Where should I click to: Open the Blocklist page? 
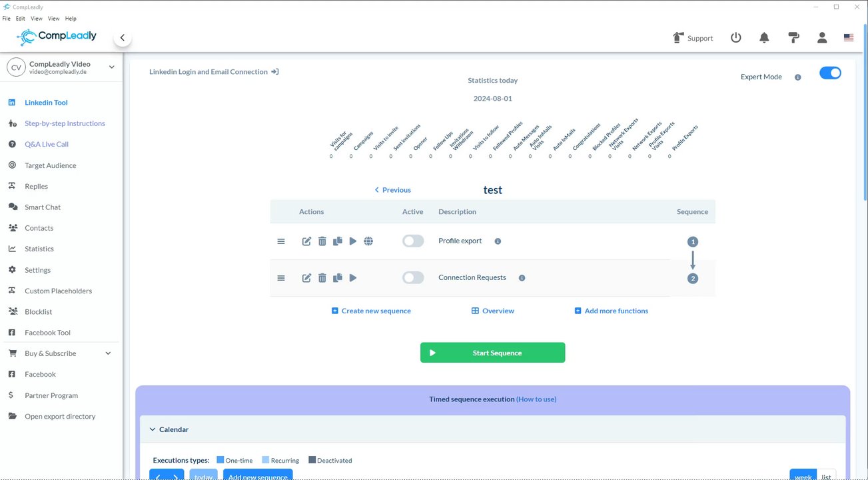pos(38,312)
